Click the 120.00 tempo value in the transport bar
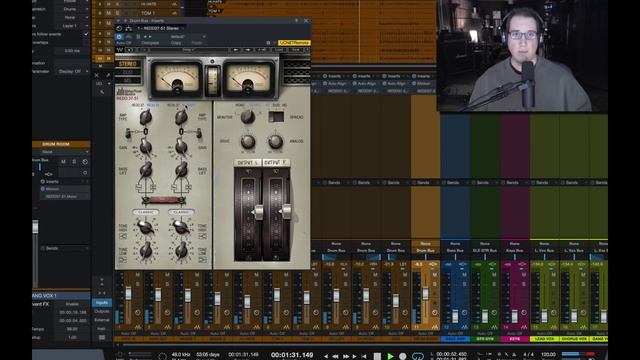Viewport: 640px width, 360px height. click(548, 354)
